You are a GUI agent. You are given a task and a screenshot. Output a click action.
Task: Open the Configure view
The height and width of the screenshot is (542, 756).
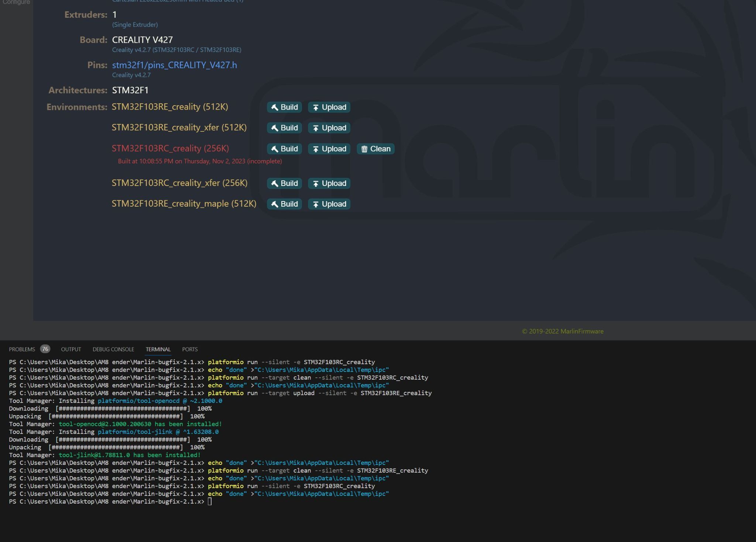(x=16, y=2)
